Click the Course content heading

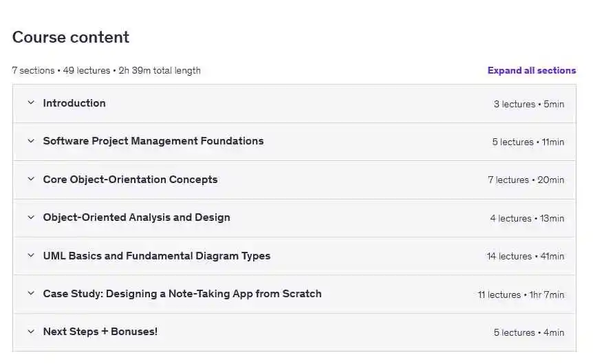coord(71,37)
